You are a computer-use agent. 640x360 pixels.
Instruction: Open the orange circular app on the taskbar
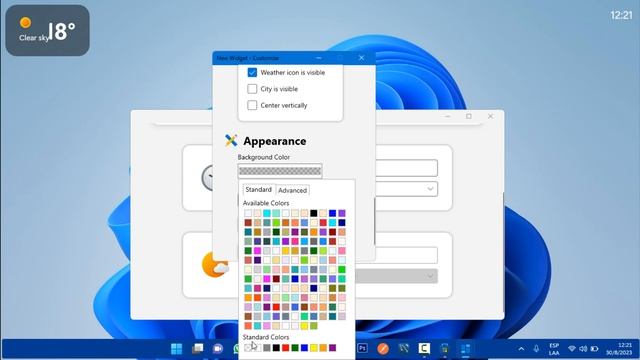383,349
